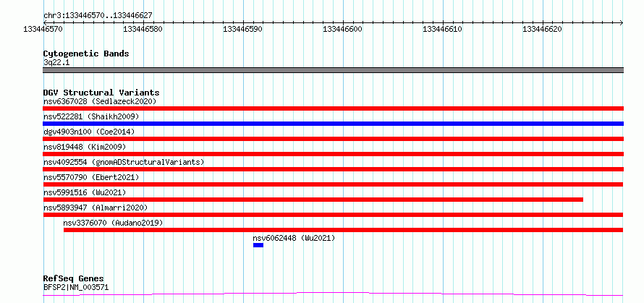Click ruler position 133446620
The image size is (644, 303).
pos(542,30)
